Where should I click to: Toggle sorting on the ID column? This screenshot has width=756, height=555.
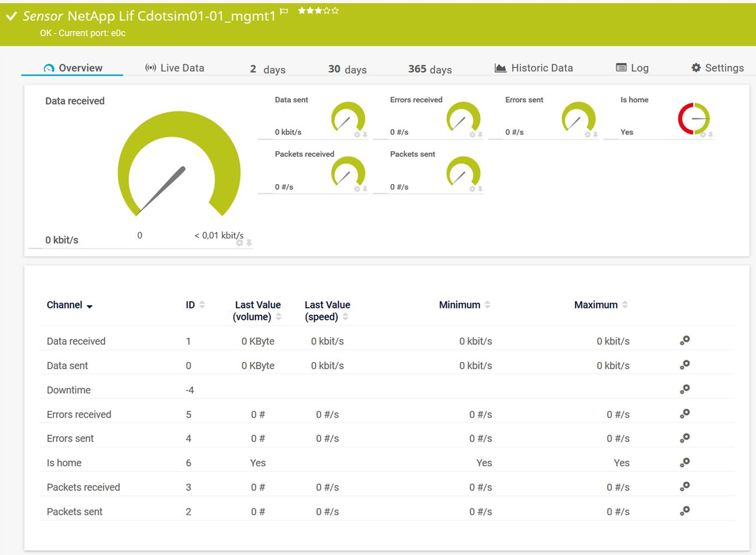(202, 304)
